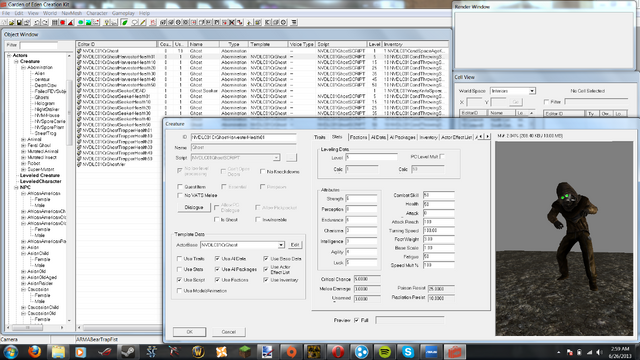Check the Use Stats template option
This screenshot has height=360, width=640.
click(179, 269)
